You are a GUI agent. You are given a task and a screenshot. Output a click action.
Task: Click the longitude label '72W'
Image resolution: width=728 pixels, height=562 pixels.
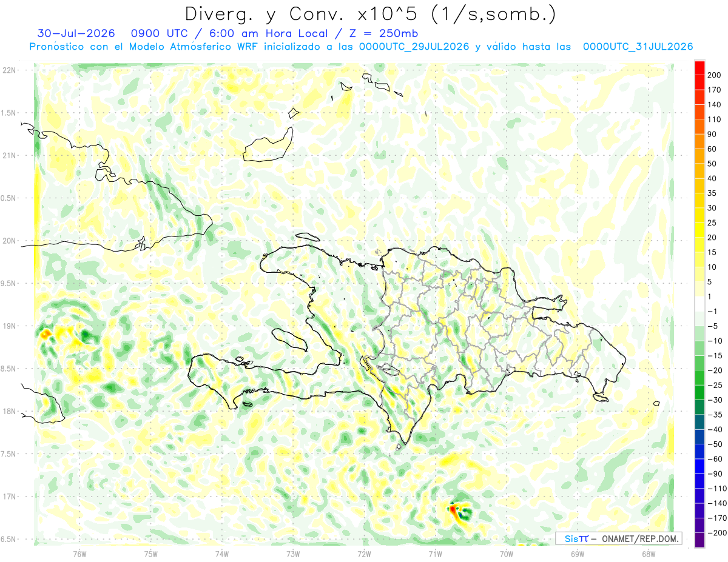coord(364,554)
